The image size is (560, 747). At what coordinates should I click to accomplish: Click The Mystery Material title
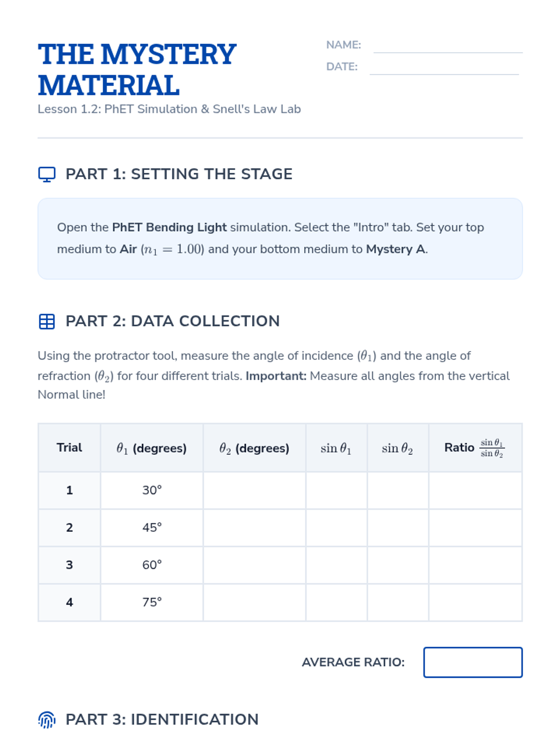pyautogui.click(x=137, y=69)
